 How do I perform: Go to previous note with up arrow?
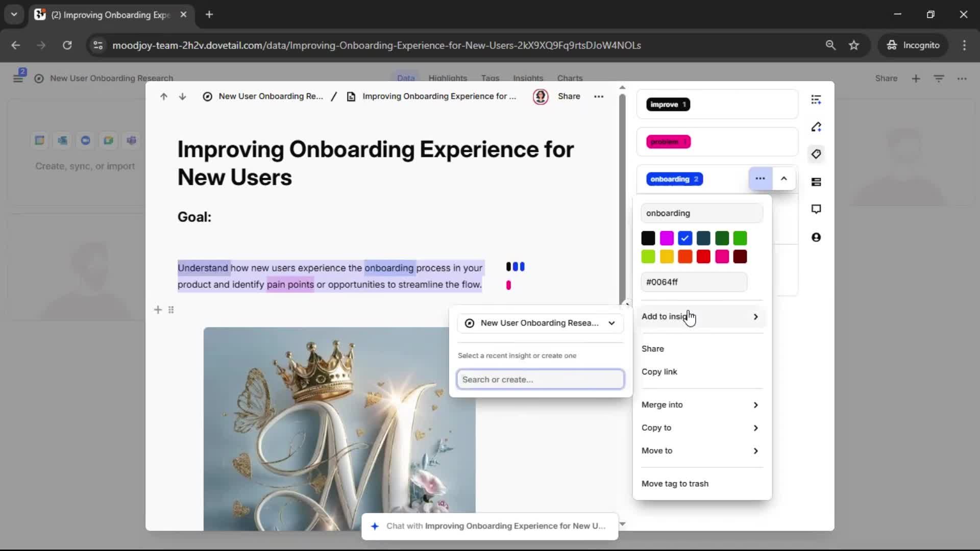(x=163, y=96)
